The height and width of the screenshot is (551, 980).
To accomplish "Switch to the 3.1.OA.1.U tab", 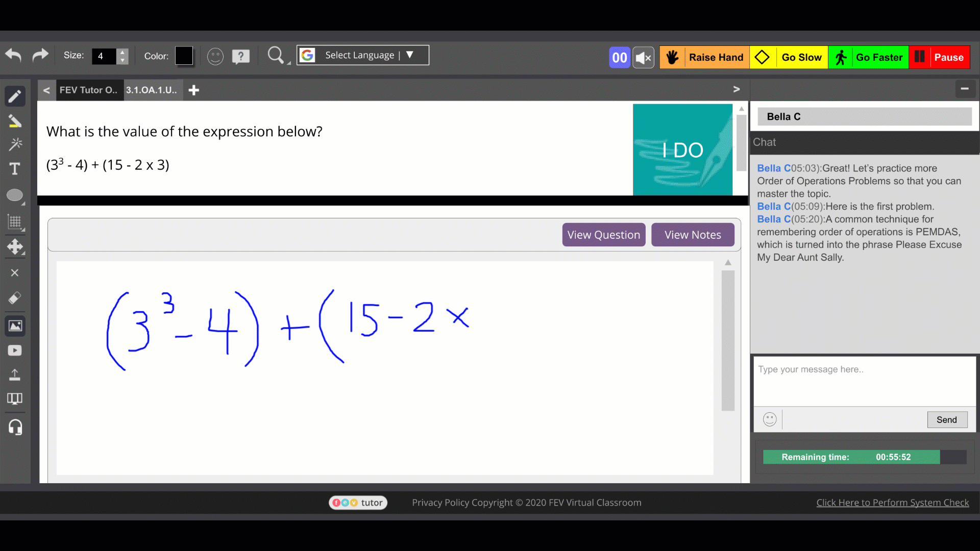I will pyautogui.click(x=152, y=89).
